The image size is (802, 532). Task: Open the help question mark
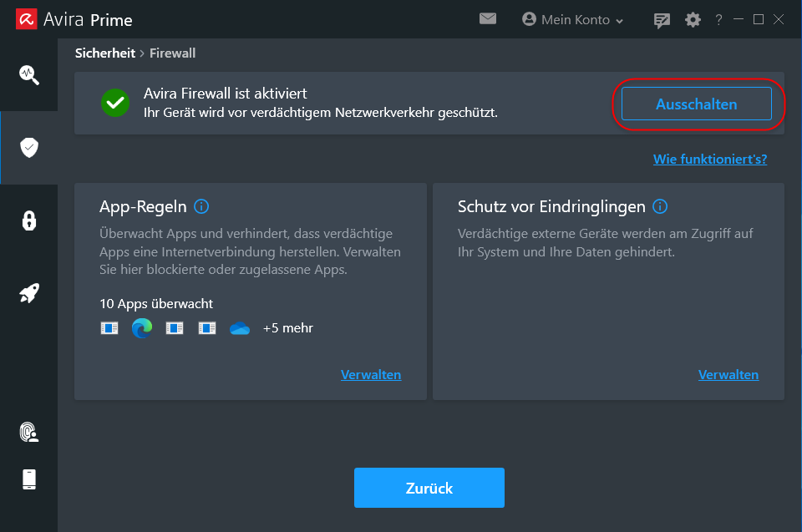(x=718, y=19)
